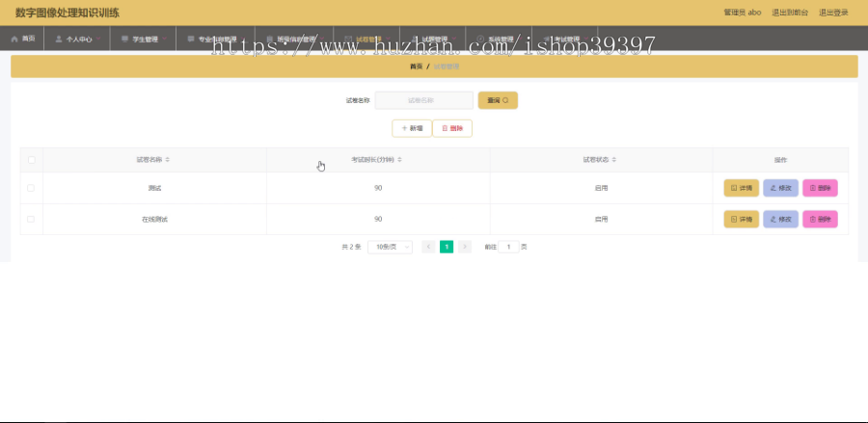Click 启用 status in the 在线测试 row
Image resolution: width=868 pixels, height=423 pixels.
pos(601,219)
